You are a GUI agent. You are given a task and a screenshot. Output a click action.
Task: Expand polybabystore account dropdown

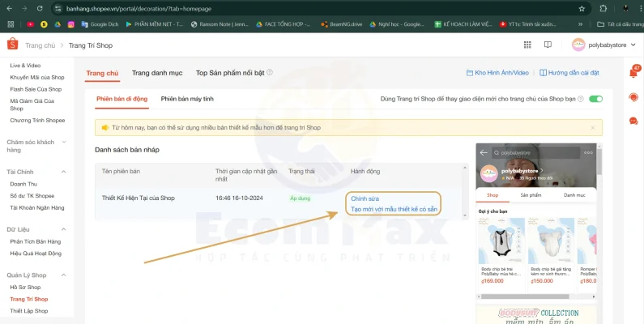point(633,45)
